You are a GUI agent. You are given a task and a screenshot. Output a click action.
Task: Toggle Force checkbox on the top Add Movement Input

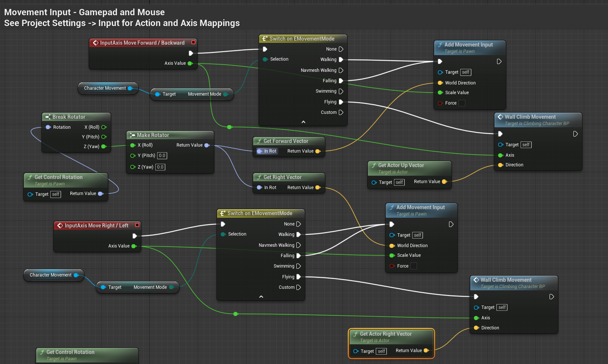click(462, 103)
